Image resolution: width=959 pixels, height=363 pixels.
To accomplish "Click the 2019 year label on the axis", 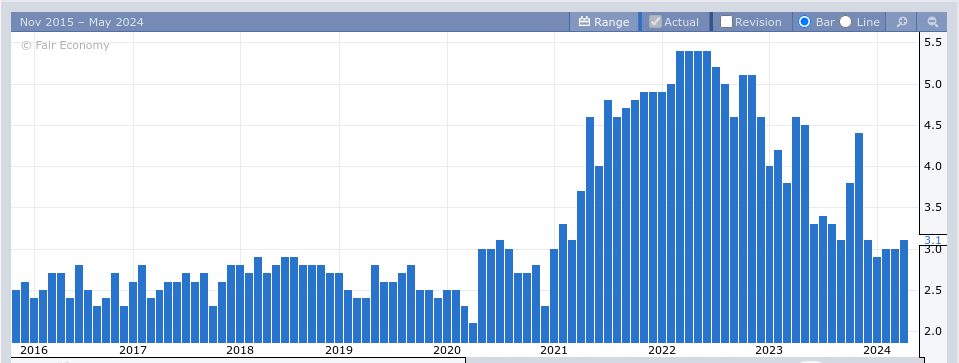I will pyautogui.click(x=339, y=350).
